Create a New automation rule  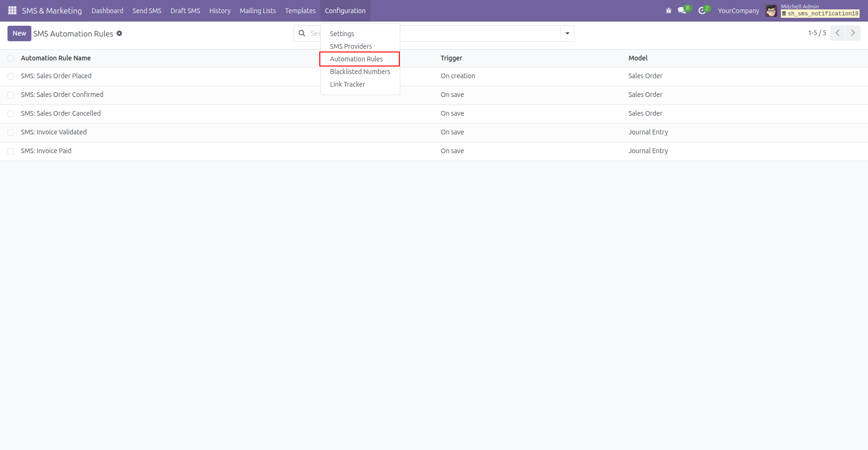point(19,33)
